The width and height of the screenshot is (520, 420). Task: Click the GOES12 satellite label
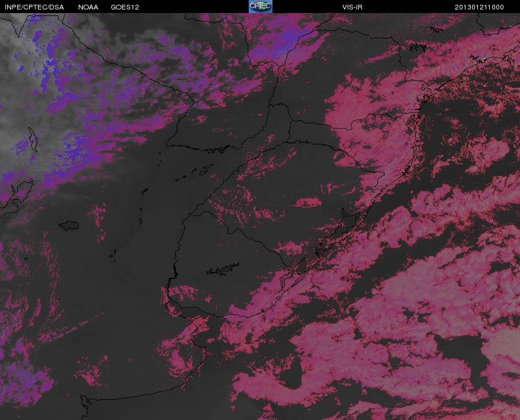pyautogui.click(x=125, y=7)
